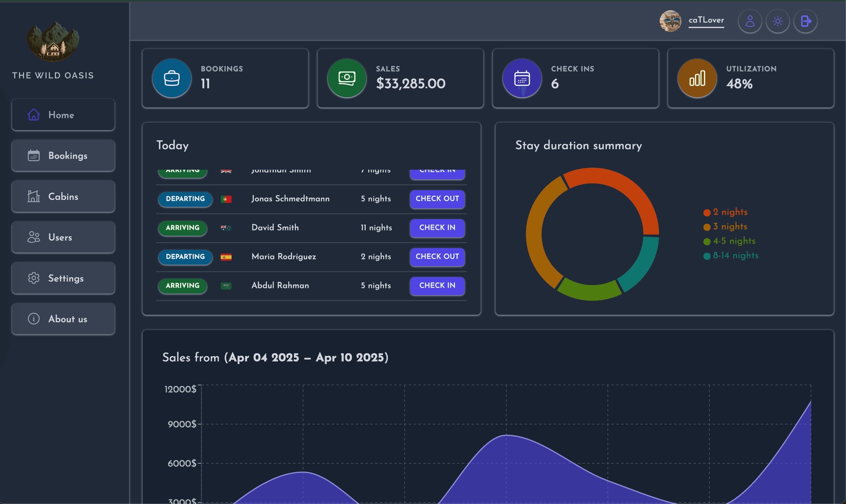
Task: Check out Maria Rodriguez
Action: [x=437, y=257]
